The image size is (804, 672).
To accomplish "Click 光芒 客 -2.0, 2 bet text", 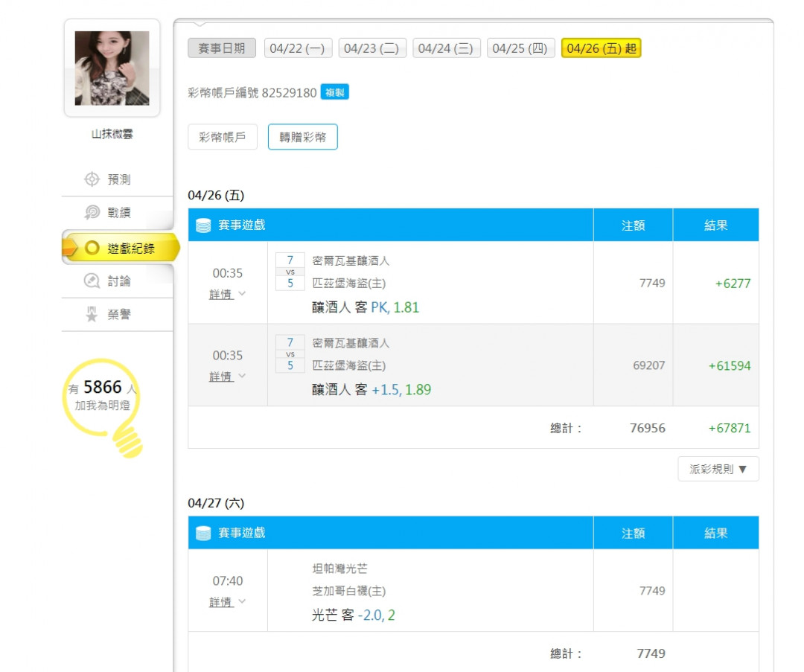I will (x=354, y=615).
